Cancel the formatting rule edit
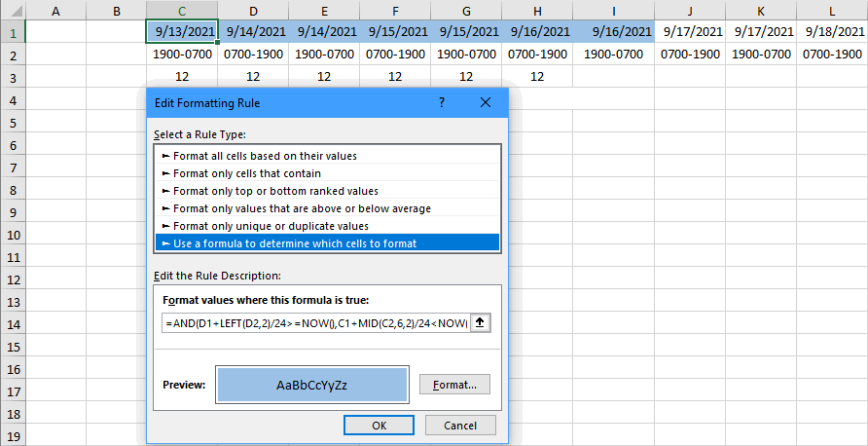 pyautogui.click(x=460, y=426)
